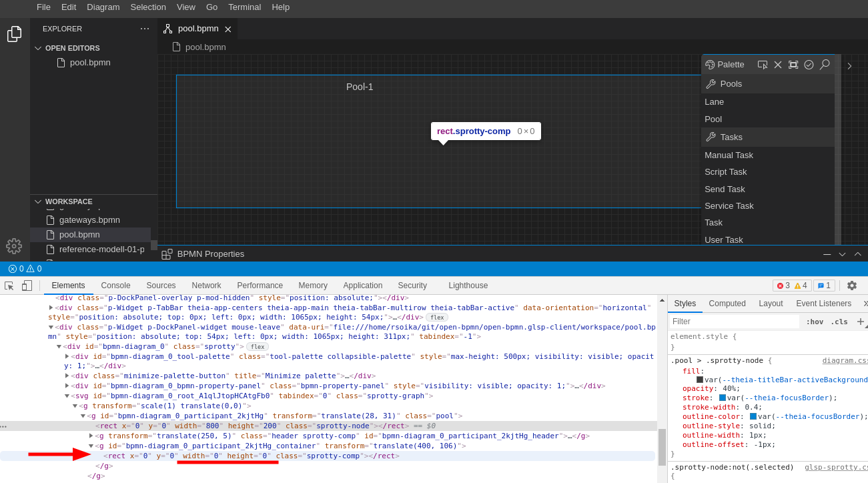Image resolution: width=868 pixels, height=483 pixels.
Task: Click the BPMN diagram icon on pool.bpmn tab
Action: 167,29
